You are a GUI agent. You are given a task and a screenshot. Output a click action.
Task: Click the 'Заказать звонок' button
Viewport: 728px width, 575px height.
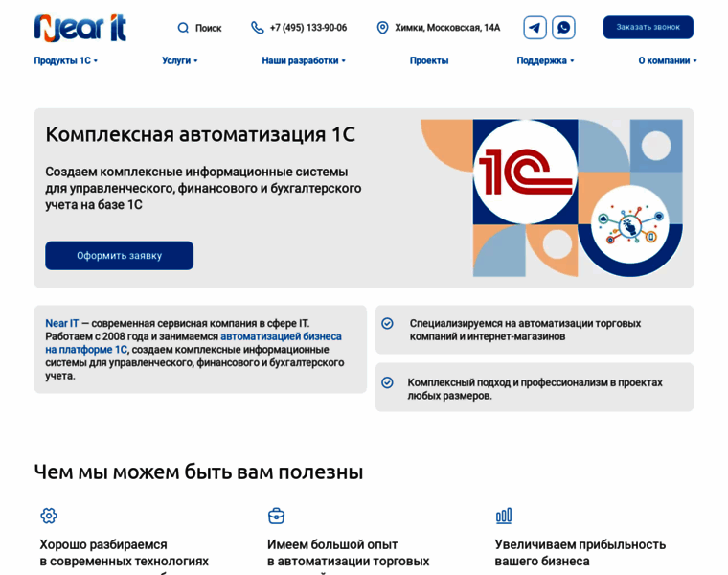tap(648, 28)
